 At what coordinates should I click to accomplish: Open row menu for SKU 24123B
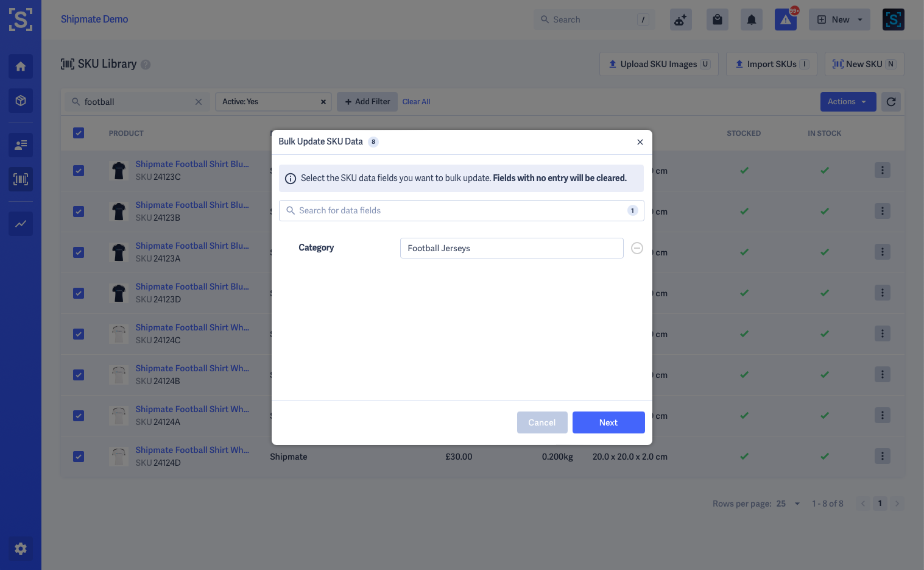[883, 212]
